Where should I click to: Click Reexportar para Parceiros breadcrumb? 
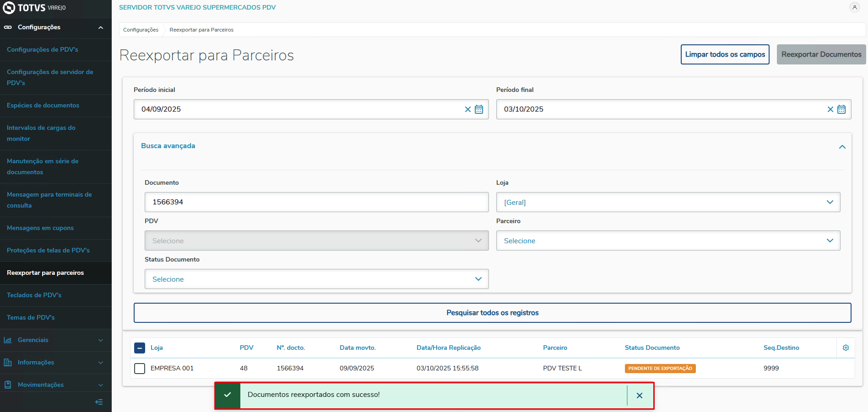point(201,30)
